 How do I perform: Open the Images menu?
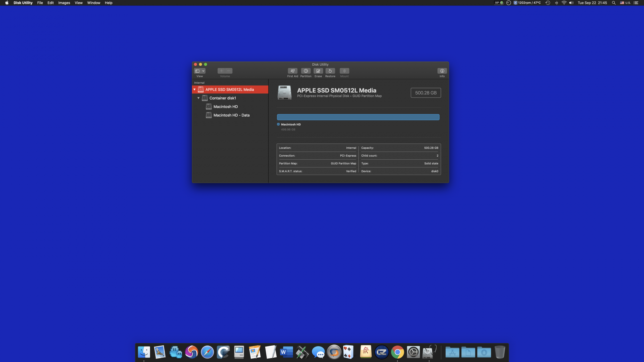[64, 3]
